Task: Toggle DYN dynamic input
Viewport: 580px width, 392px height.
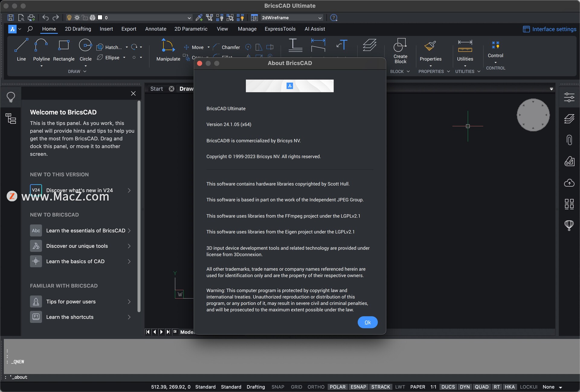Action: pos(465,387)
